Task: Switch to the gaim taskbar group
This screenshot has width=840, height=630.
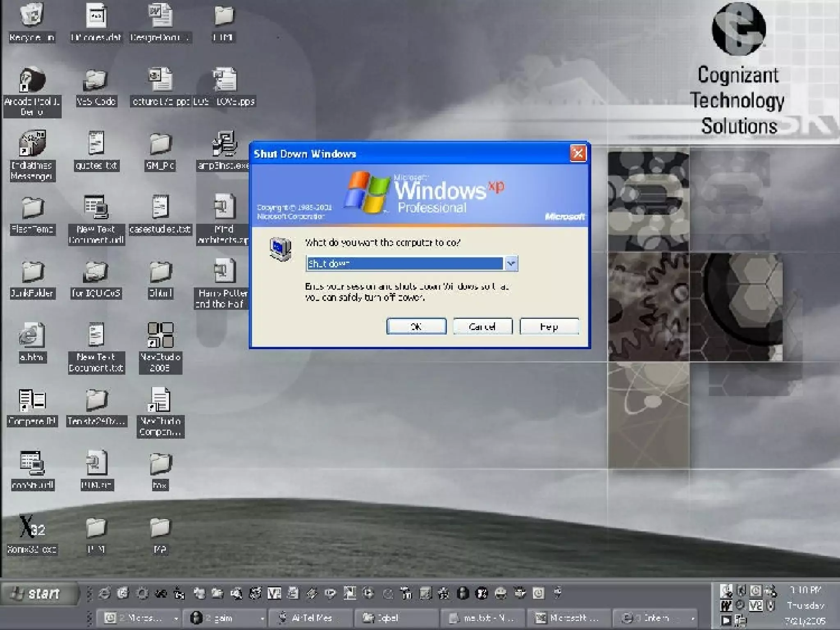Action: [224, 618]
